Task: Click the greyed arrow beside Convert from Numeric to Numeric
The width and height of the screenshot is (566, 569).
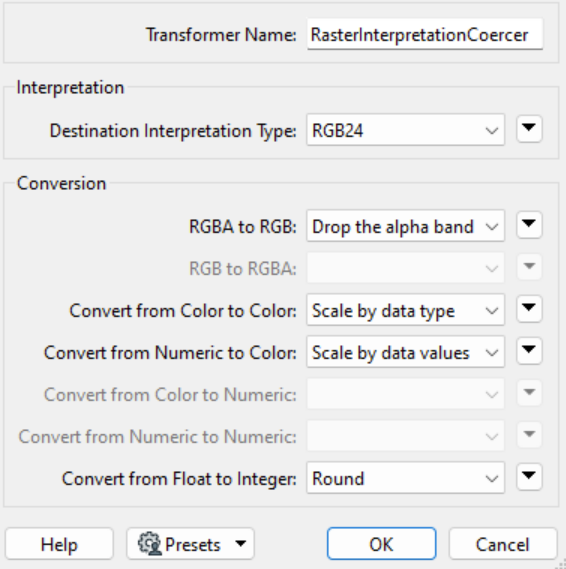Action: [529, 434]
